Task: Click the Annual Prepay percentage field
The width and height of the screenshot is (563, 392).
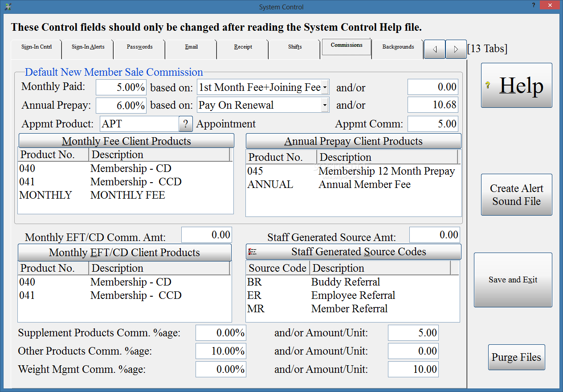Action: coord(121,106)
